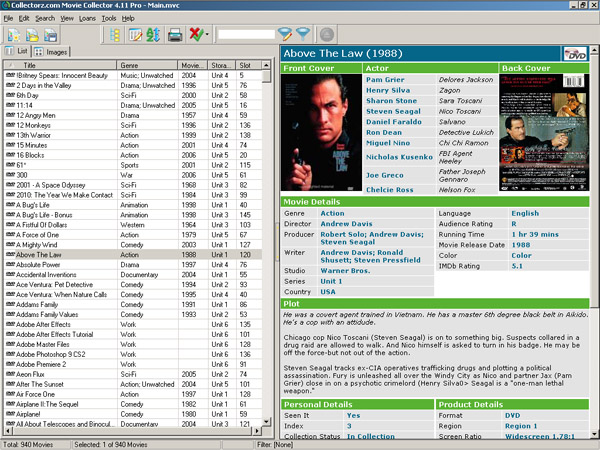The height and width of the screenshot is (450, 600).
Task: Click actor link Chelcie Ross
Action: click(390, 190)
